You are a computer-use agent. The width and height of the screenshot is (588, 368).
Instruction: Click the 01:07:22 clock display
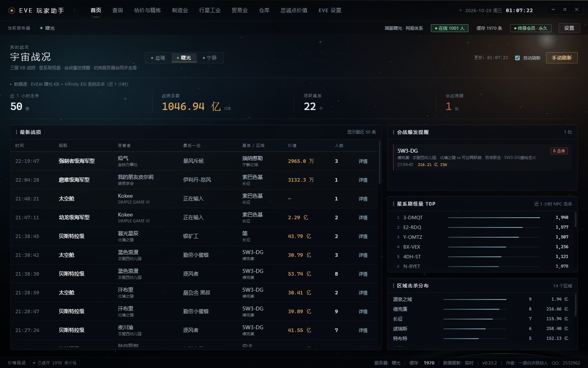519,11
